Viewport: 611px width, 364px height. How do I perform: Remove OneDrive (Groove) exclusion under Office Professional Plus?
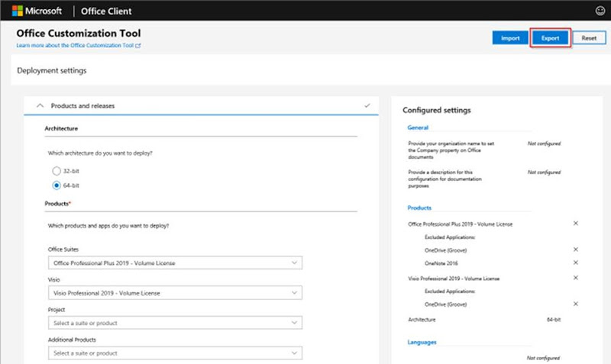576,250
